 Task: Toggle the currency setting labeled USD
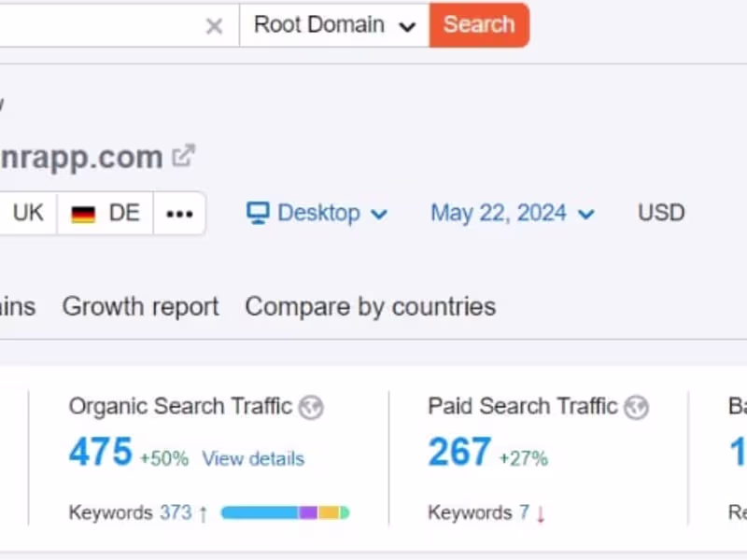(660, 213)
